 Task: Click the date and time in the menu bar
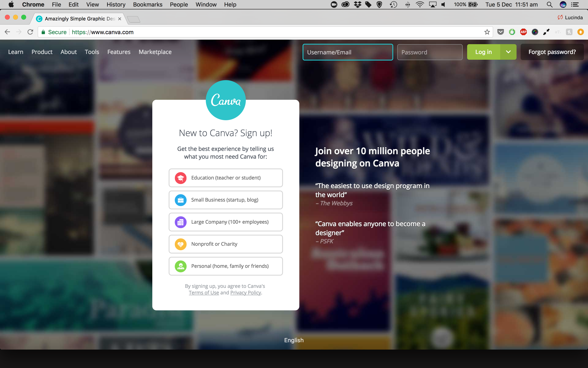coord(511,4)
